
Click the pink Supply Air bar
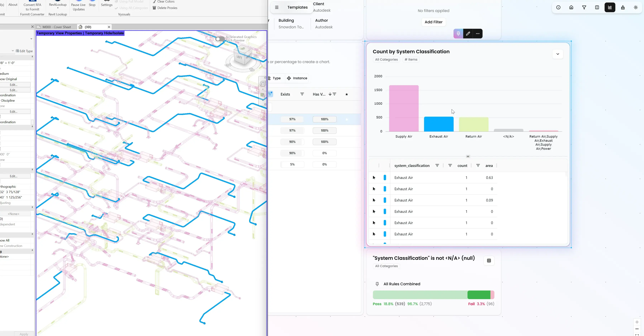point(403,108)
